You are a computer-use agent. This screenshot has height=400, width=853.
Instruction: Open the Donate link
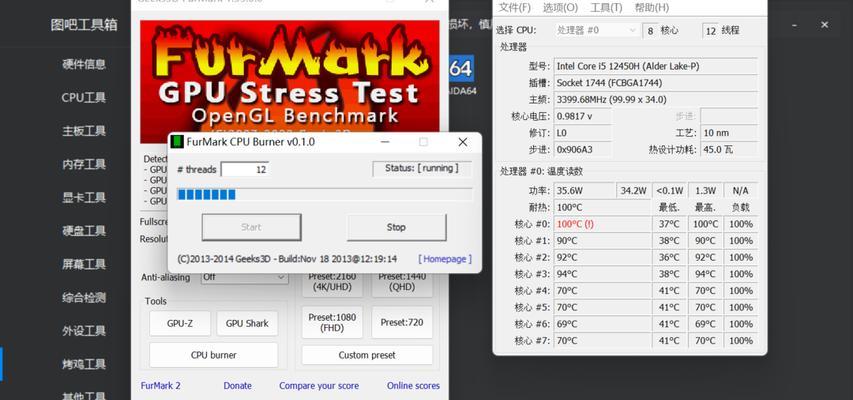click(238, 385)
